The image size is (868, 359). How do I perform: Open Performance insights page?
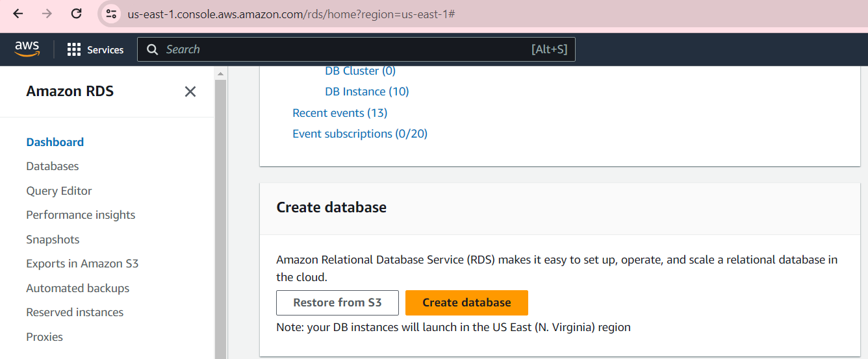pyautogui.click(x=81, y=215)
